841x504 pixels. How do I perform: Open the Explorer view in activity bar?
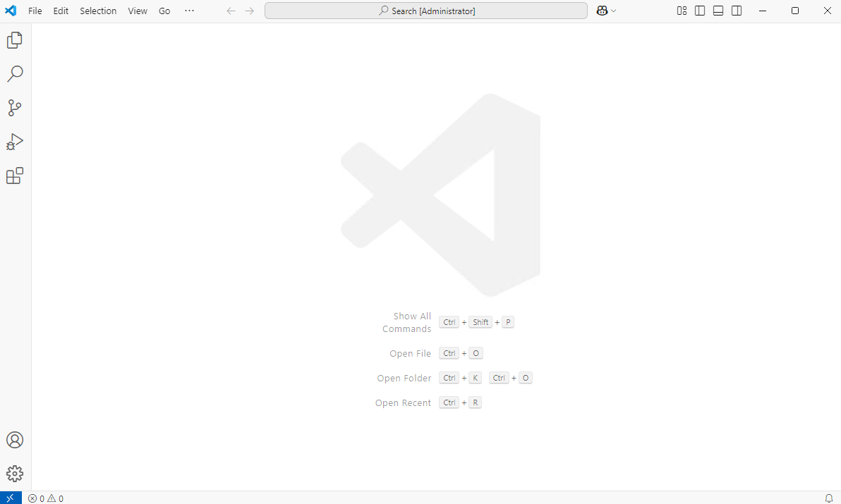(15, 40)
